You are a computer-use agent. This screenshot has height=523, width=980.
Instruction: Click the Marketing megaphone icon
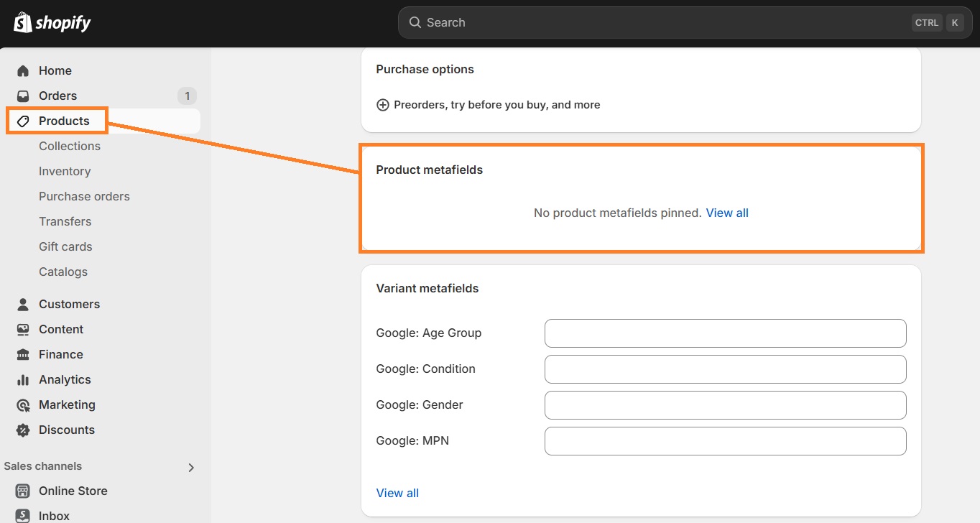click(x=24, y=404)
